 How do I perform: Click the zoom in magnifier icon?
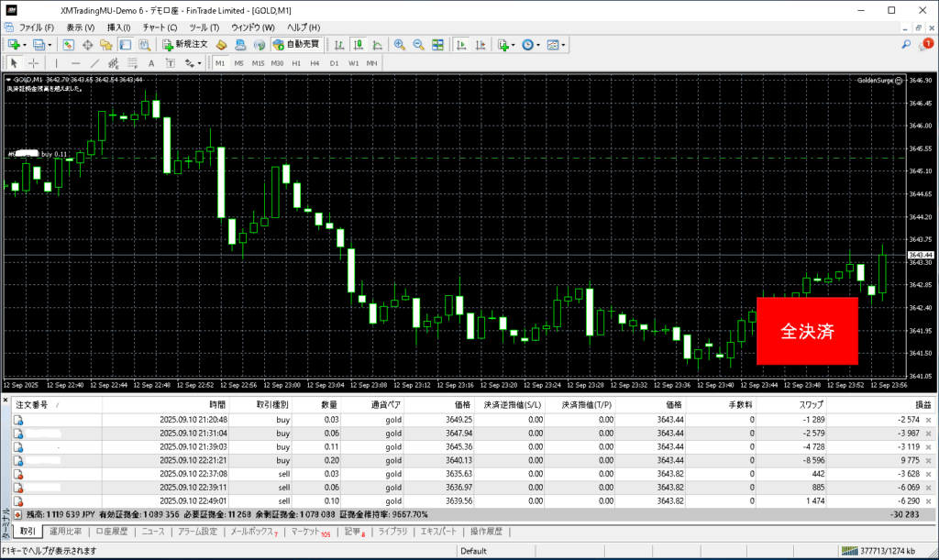click(400, 44)
